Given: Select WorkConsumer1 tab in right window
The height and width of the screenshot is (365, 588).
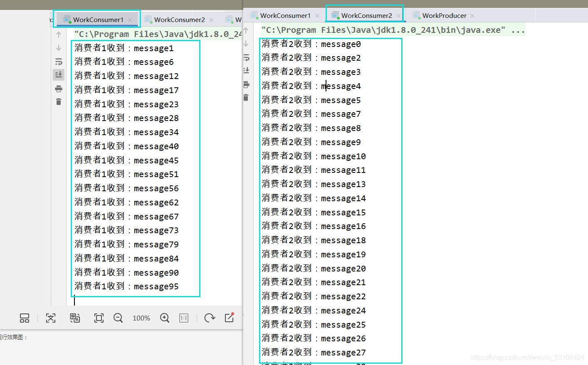Looking at the screenshot, I should click(285, 15).
